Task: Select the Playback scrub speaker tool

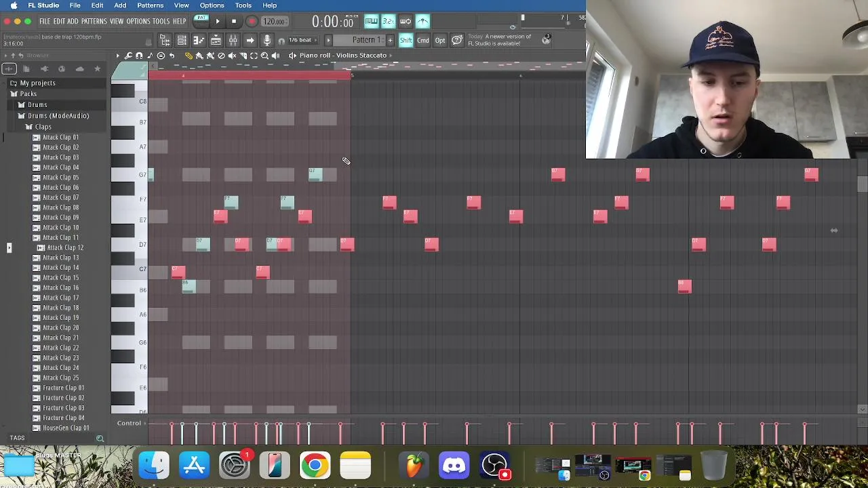Action: pos(276,56)
